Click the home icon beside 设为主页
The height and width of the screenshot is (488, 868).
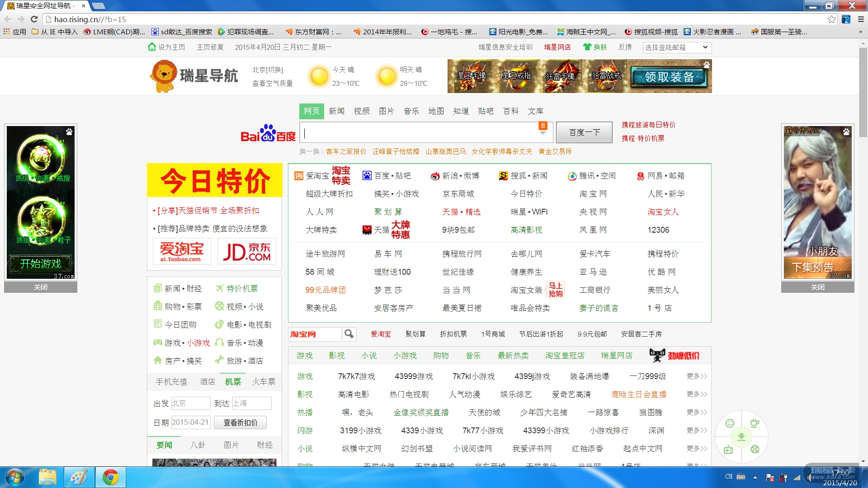tap(152, 47)
